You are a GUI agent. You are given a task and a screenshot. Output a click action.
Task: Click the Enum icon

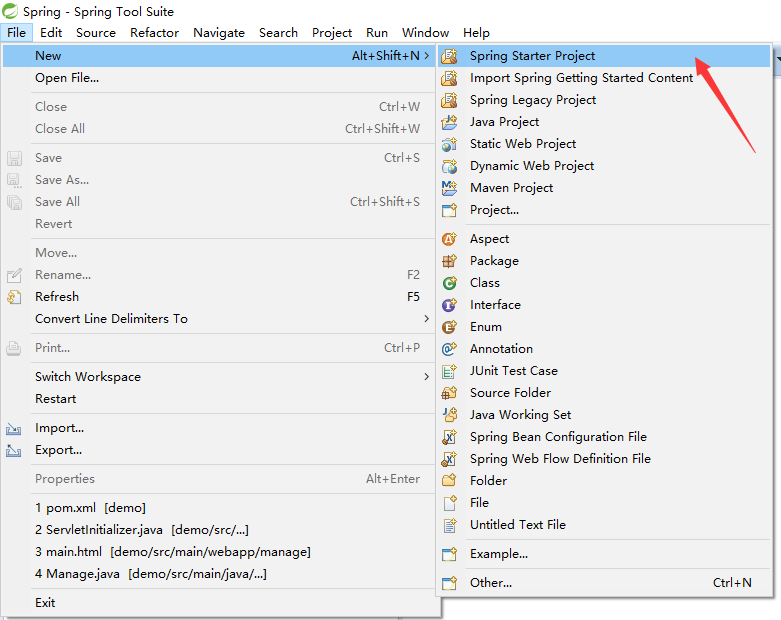click(449, 327)
